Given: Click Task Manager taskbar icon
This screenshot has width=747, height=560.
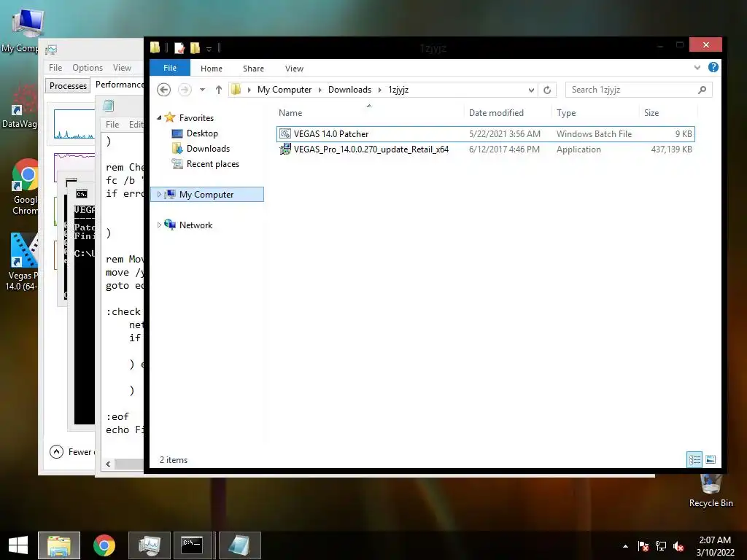Looking at the screenshot, I should [150, 545].
